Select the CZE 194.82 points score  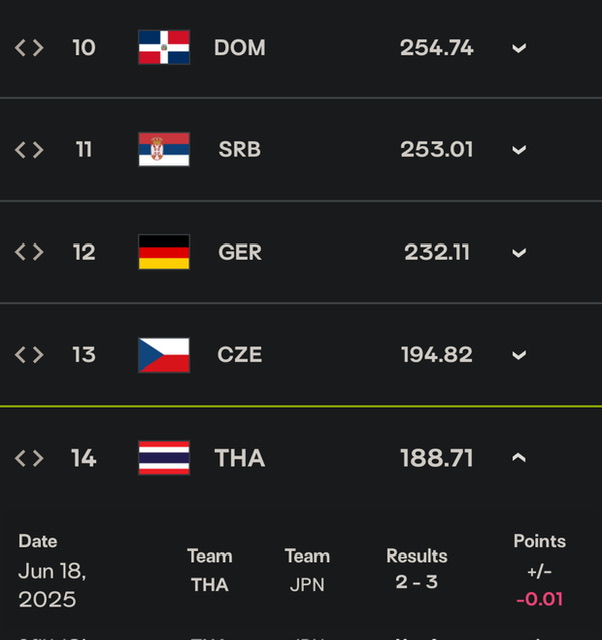tap(437, 354)
